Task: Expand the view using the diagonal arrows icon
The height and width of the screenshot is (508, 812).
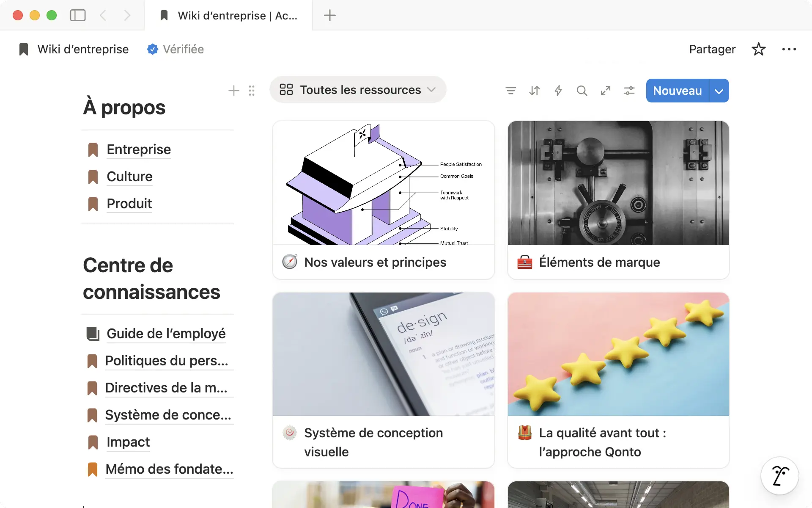Action: tap(605, 91)
